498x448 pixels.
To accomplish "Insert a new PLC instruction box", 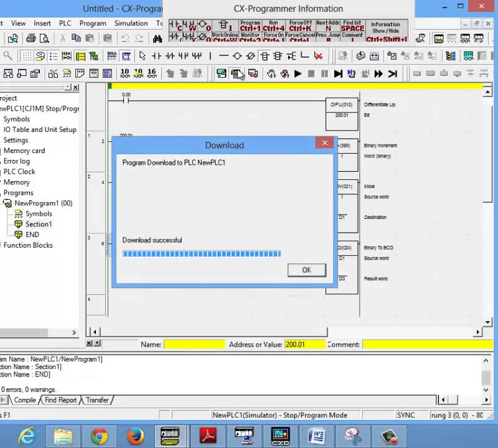I will click(264, 56).
